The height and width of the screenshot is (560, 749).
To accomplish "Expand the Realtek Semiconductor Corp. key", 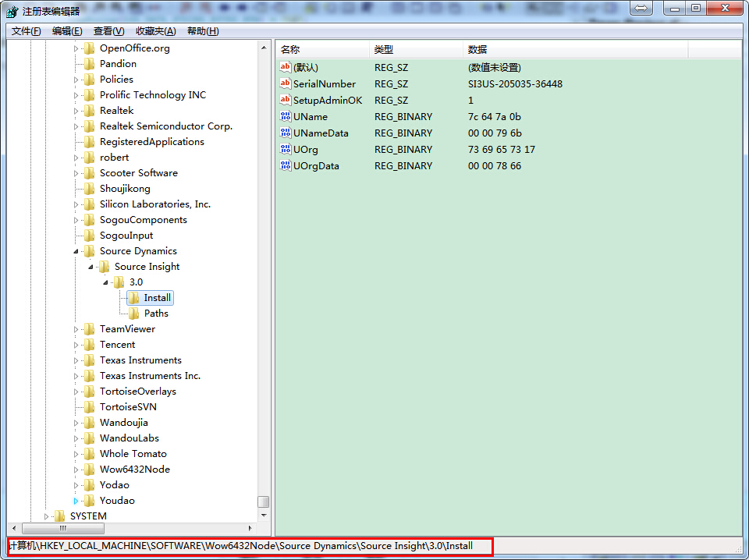I will (x=76, y=126).
